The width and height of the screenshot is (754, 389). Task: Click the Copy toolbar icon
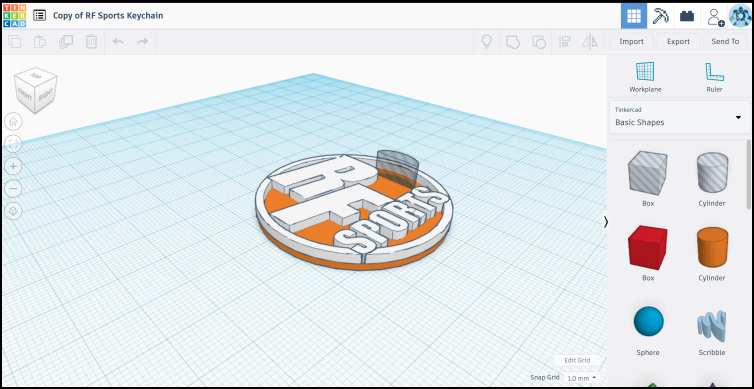point(15,42)
